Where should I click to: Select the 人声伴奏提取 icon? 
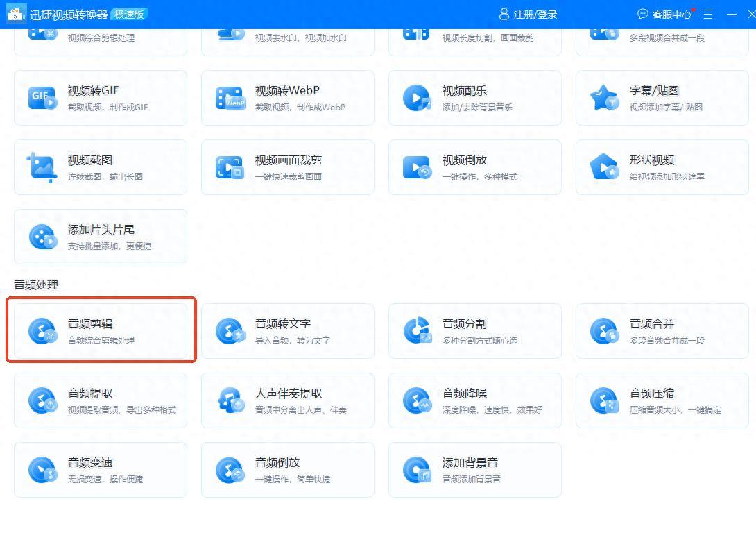[x=230, y=400]
